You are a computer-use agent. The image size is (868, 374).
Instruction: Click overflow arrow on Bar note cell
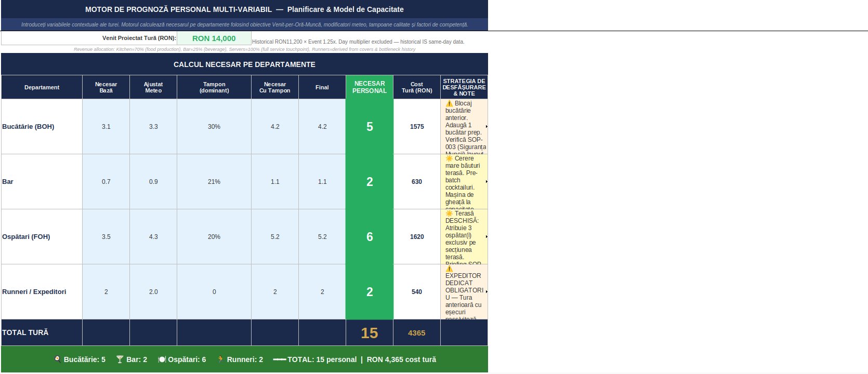(486, 182)
